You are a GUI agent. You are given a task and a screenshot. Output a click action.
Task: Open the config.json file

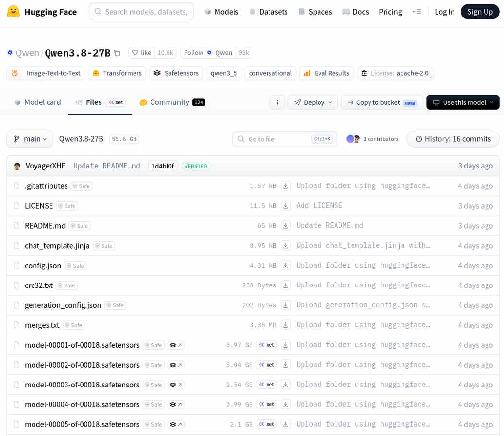tap(43, 266)
